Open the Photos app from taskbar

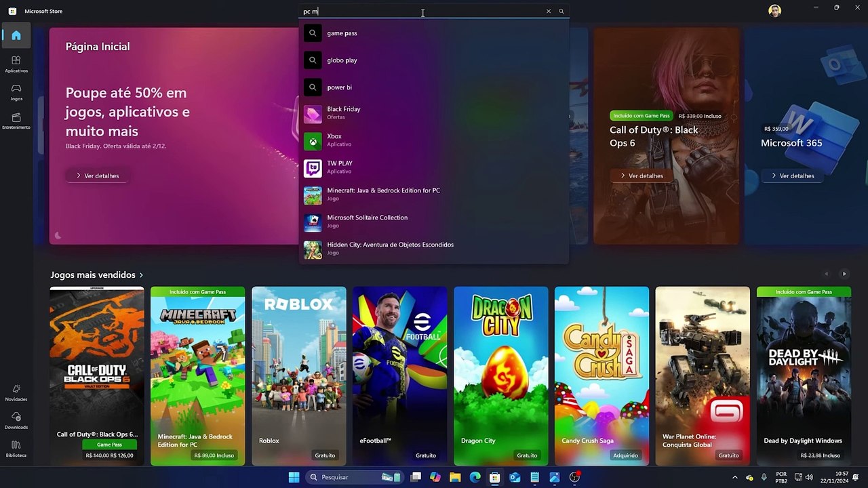tap(555, 477)
